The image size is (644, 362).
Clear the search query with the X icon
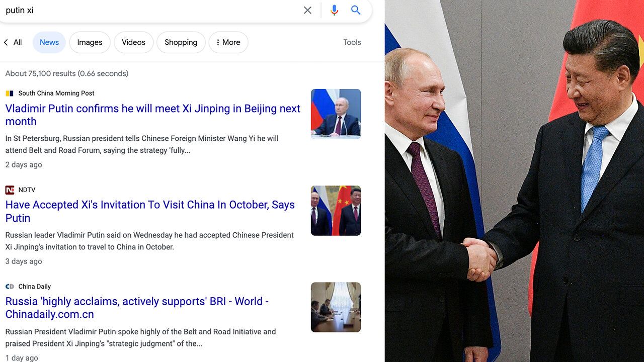pos(307,10)
